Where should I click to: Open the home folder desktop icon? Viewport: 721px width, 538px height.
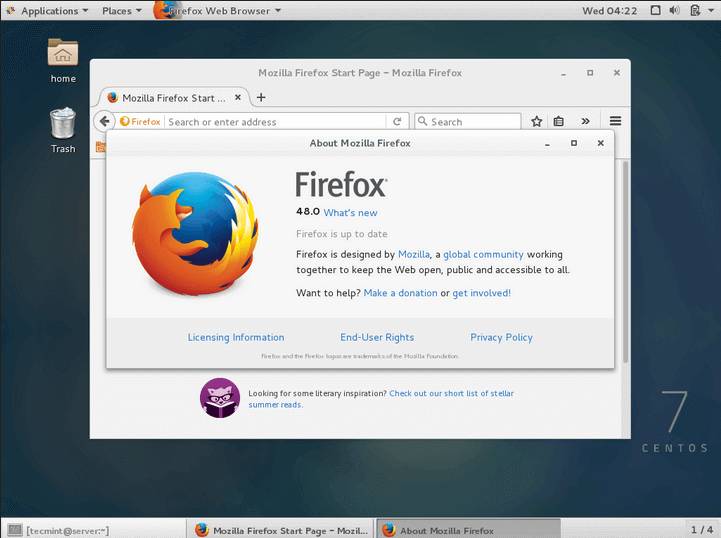[x=63, y=60]
